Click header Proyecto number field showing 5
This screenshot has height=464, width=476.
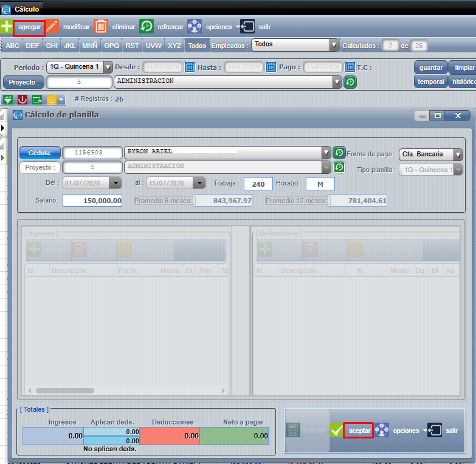pos(79,82)
